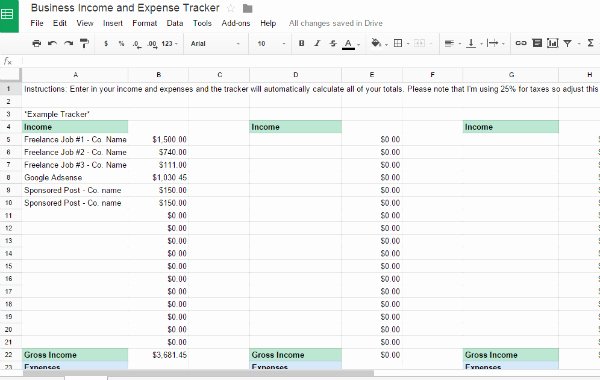
Task: Open horizontal align options
Action: coord(449,43)
